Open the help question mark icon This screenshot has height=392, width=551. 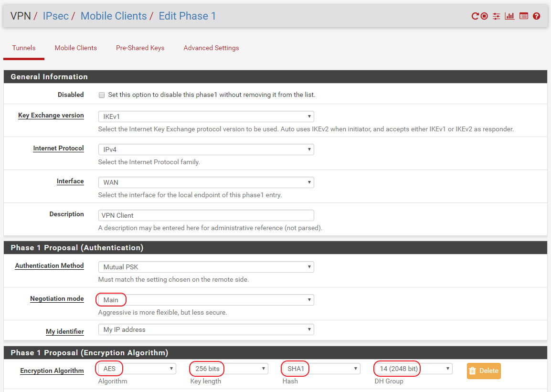coord(536,16)
